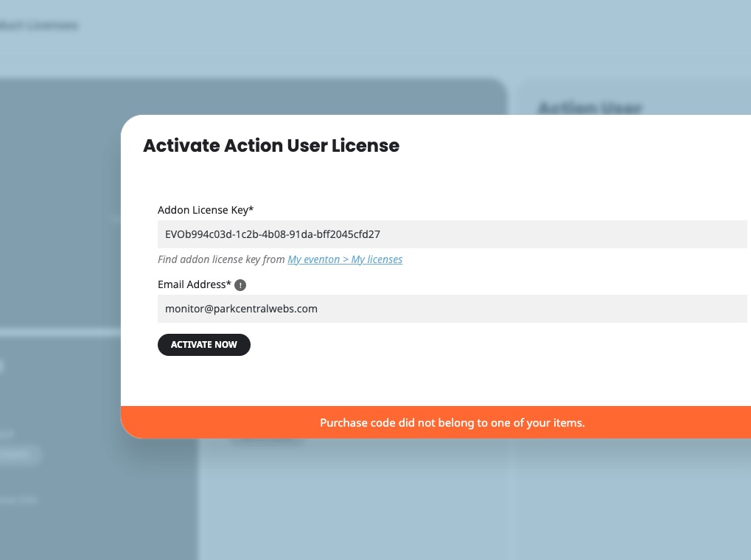
Task: Click the blurred Action User heading behind dialog
Action: [x=590, y=108]
